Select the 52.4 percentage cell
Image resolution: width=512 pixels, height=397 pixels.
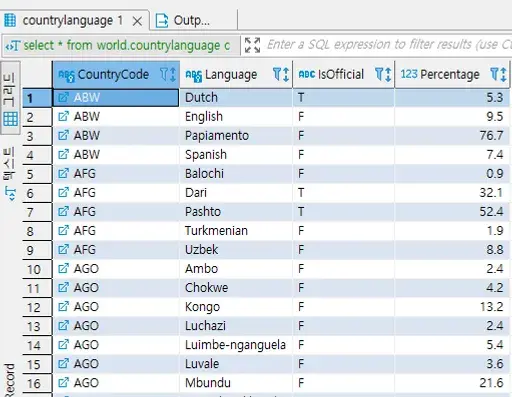(x=452, y=211)
